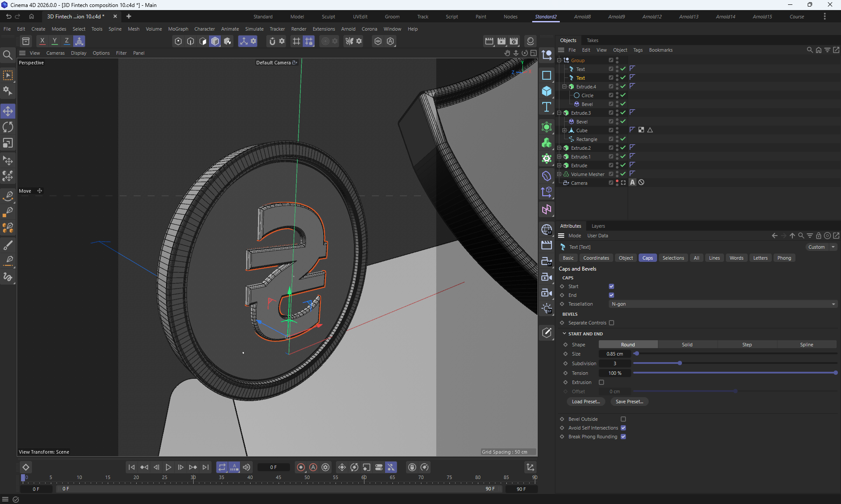Open the Tessellation N-gon dropdown
The height and width of the screenshot is (504, 841).
click(x=723, y=304)
